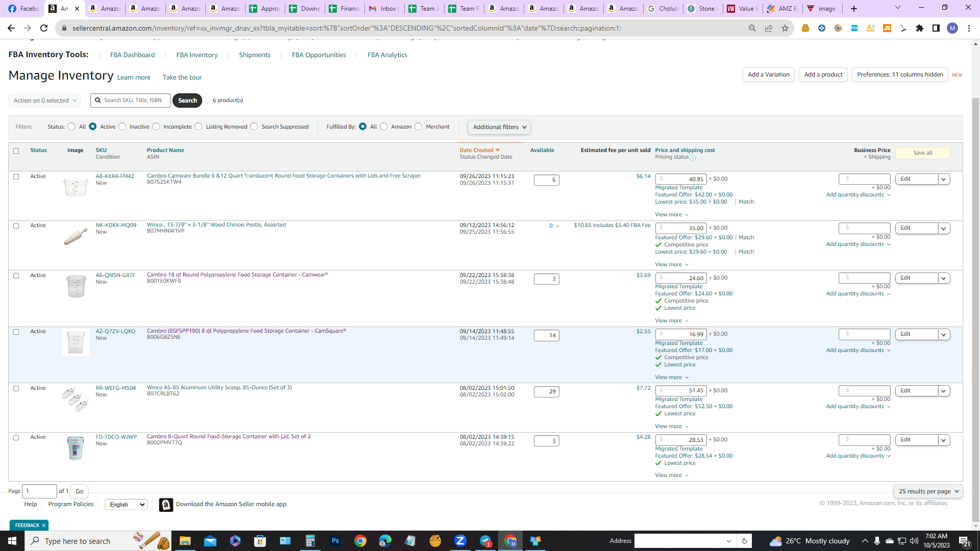Expand Additional filters dropdown
The height and width of the screenshot is (551, 980).
[499, 127]
